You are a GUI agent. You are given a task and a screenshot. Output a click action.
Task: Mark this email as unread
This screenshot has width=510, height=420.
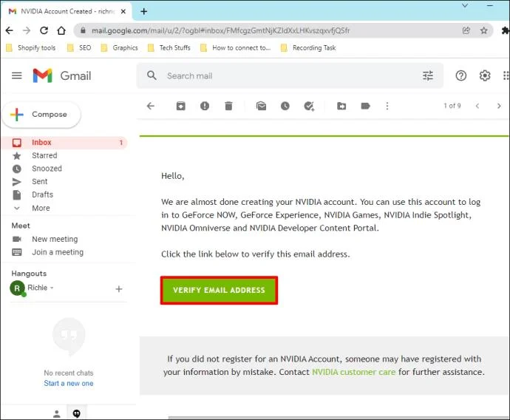261,106
